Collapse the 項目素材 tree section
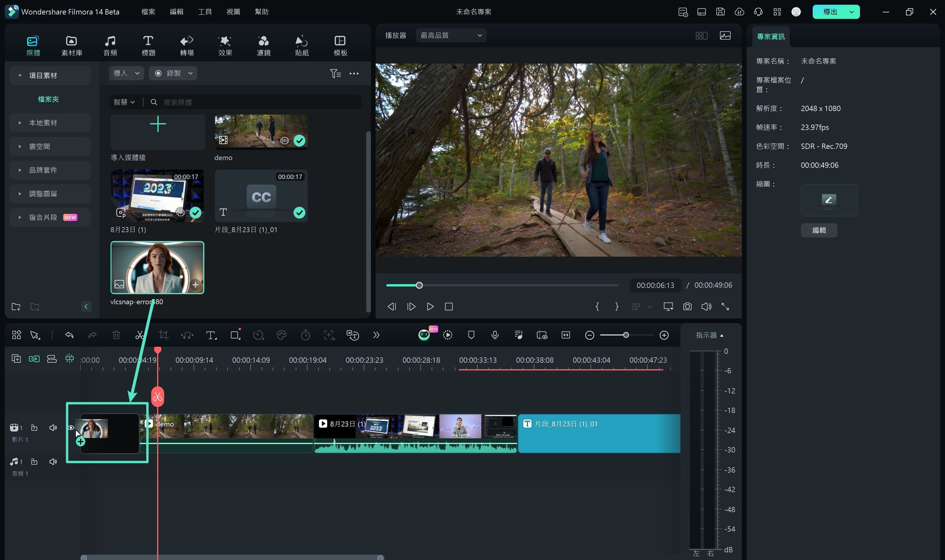Image resolution: width=945 pixels, height=560 pixels. coord(20,76)
